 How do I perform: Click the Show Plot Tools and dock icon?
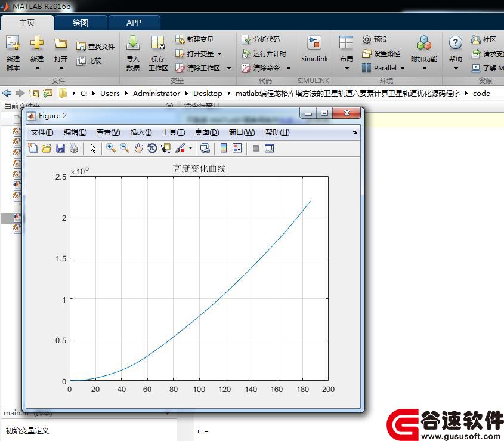(x=270, y=148)
